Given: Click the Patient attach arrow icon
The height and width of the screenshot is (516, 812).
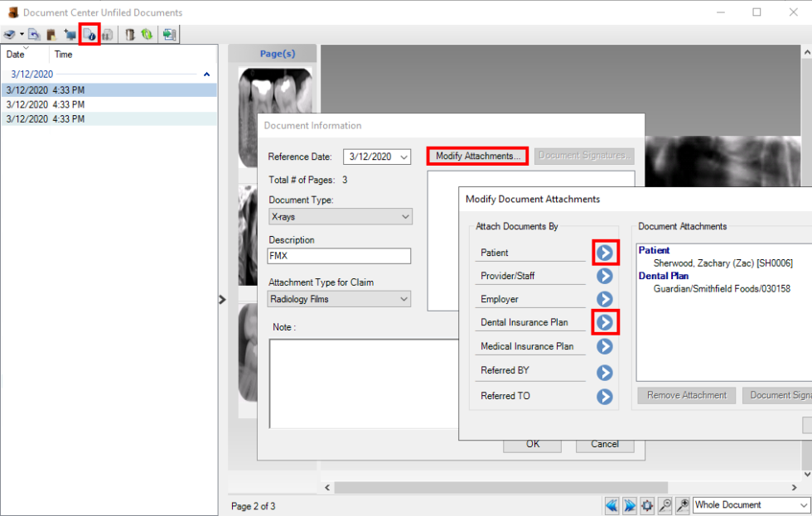Looking at the screenshot, I should click(x=605, y=253).
